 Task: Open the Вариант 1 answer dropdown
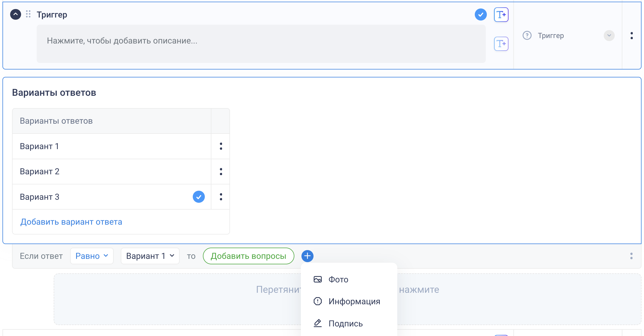150,256
